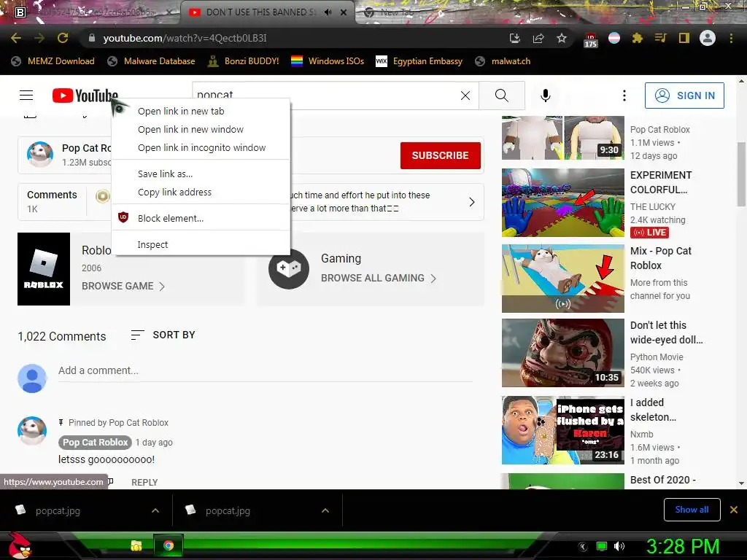Open the media control playlist icon

660,38
